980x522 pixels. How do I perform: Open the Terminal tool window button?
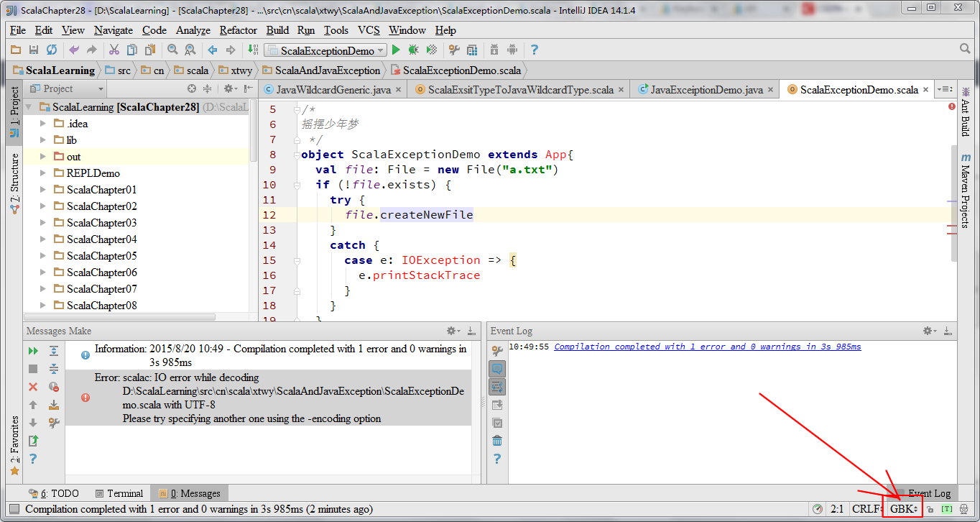tap(119, 493)
